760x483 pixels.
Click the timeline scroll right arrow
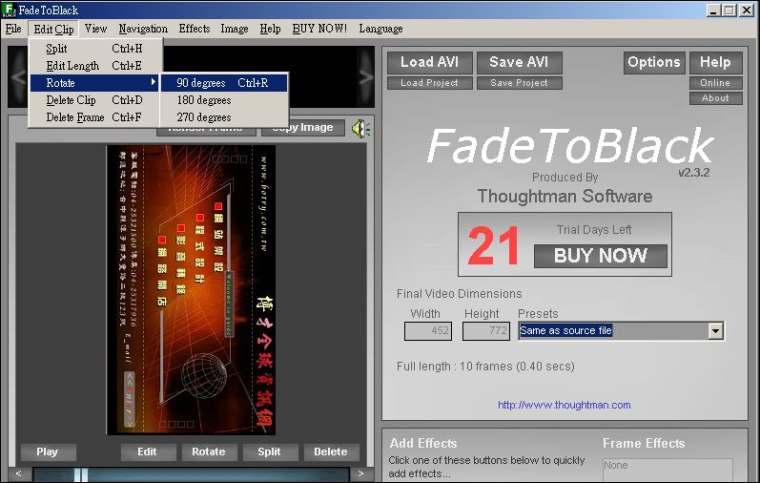(361, 473)
